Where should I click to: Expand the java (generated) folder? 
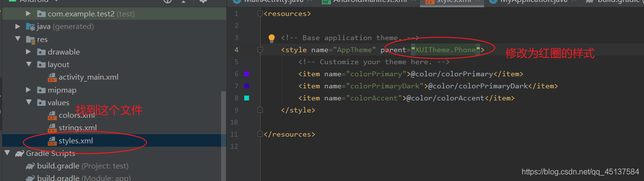(x=18, y=27)
